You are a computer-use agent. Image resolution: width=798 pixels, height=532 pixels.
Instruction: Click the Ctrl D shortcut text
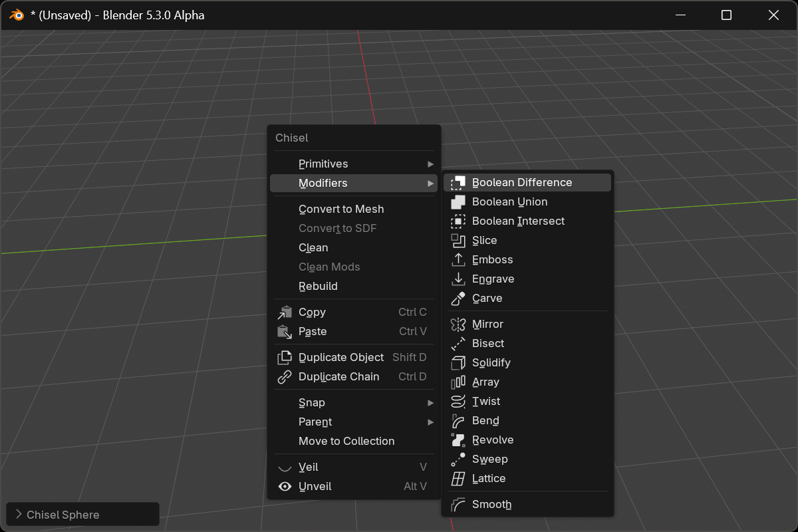(x=412, y=377)
